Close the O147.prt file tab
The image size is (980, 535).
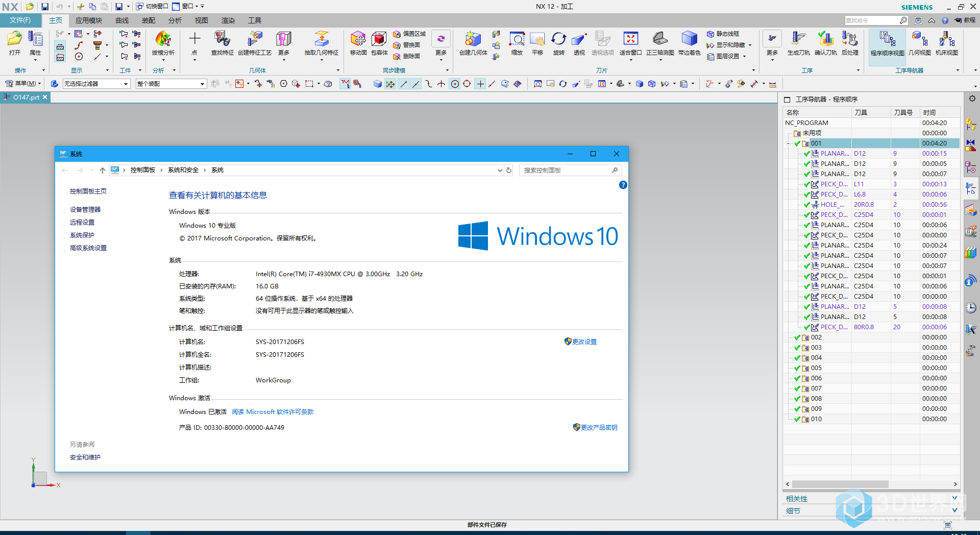point(45,97)
